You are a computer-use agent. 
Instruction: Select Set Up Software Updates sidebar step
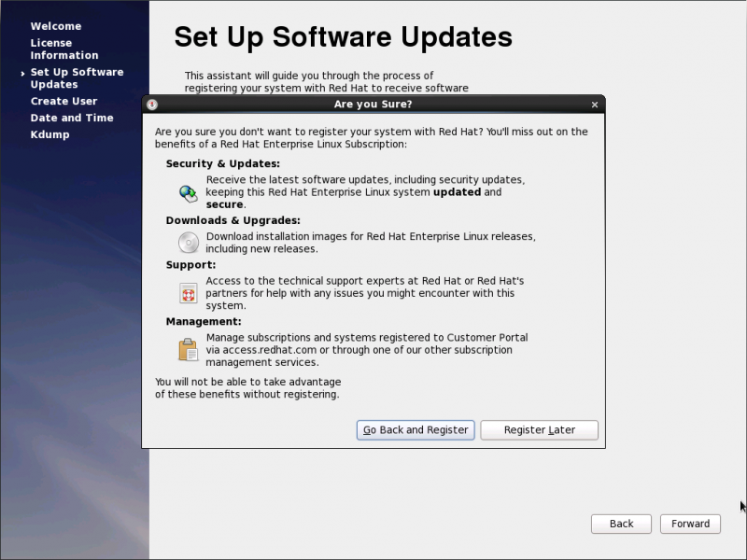(77, 78)
